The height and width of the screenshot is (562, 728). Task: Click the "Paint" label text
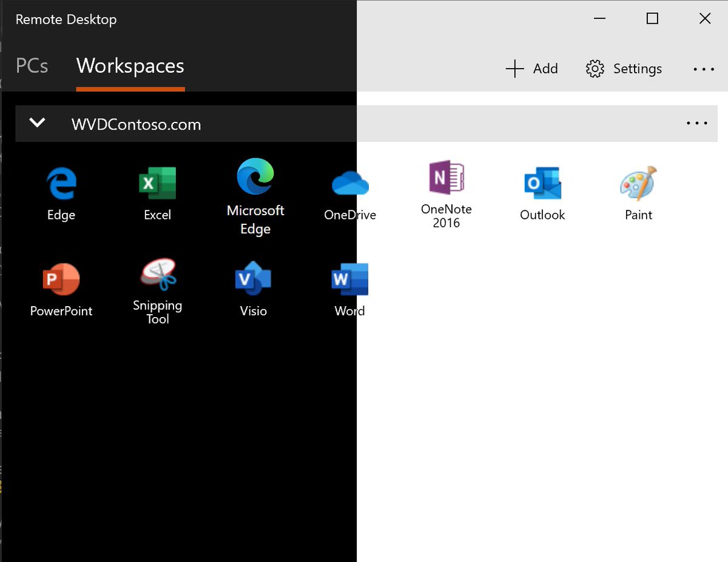[x=638, y=215]
